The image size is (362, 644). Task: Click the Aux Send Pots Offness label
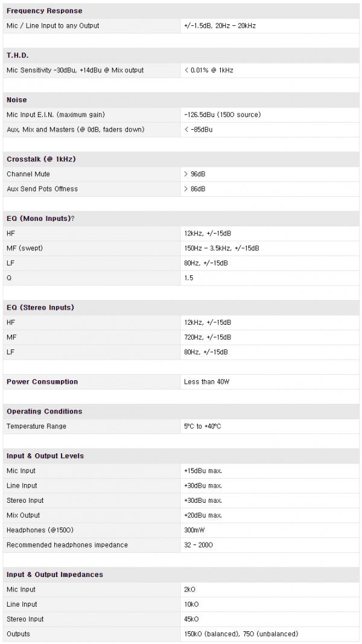point(42,189)
